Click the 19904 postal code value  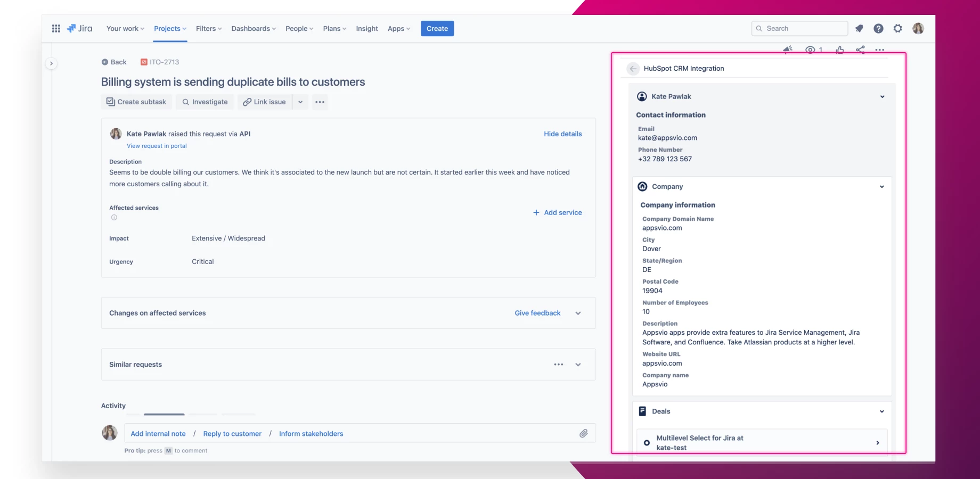click(652, 291)
